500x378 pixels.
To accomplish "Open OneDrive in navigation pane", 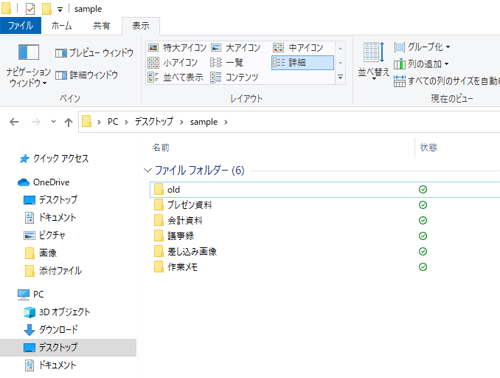I will click(x=44, y=182).
